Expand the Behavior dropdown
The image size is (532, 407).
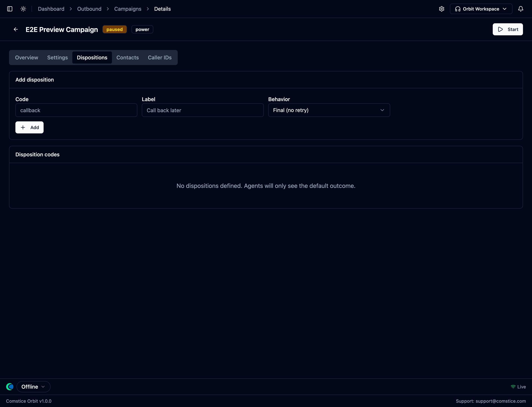pyautogui.click(x=329, y=110)
